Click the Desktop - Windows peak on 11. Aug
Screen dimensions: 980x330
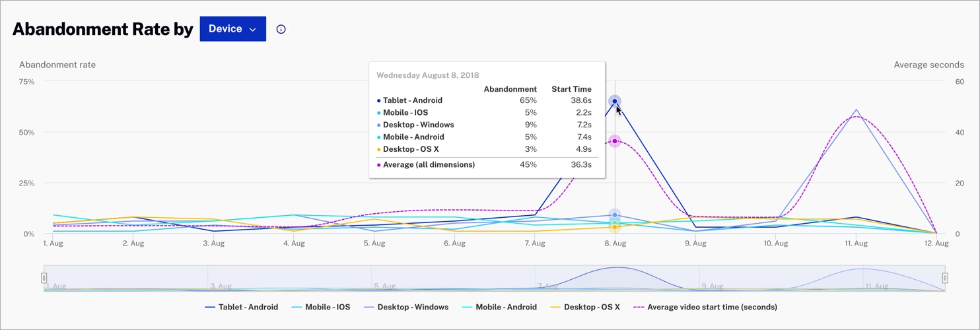(857, 110)
